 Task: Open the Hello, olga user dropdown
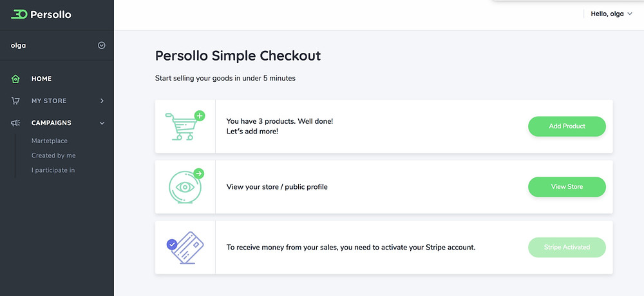click(611, 14)
